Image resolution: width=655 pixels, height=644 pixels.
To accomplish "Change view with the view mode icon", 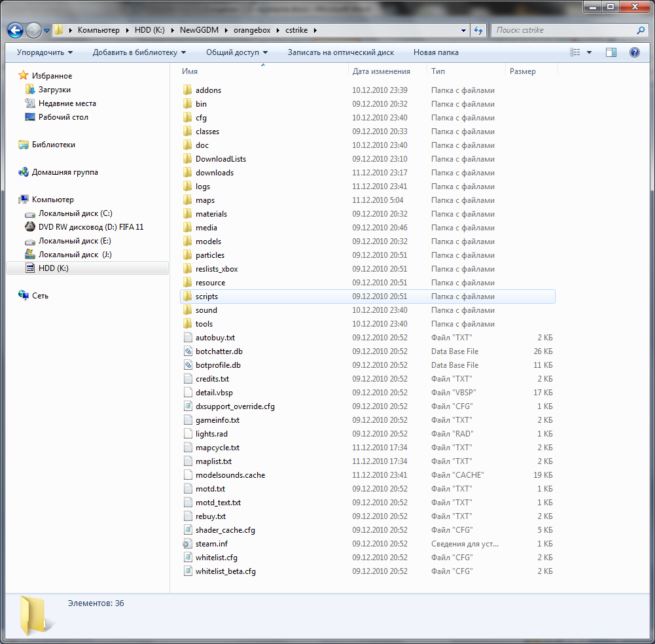I will (x=575, y=52).
